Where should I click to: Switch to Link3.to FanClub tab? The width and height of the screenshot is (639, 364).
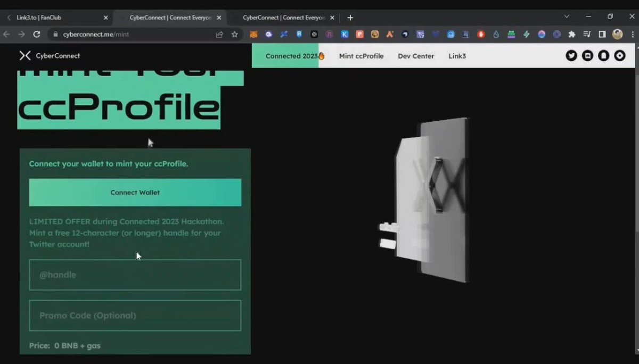[x=56, y=18]
